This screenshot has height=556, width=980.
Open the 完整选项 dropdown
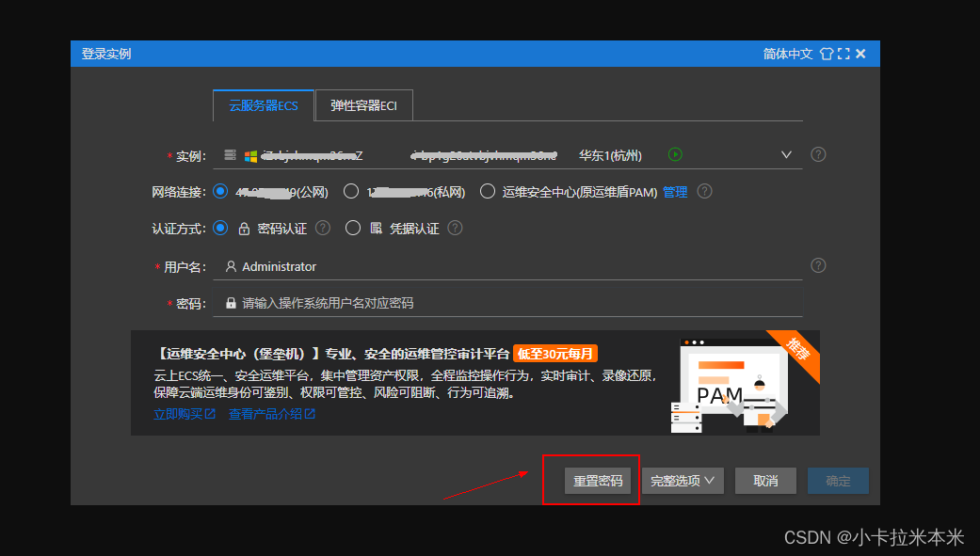pyautogui.click(x=683, y=480)
